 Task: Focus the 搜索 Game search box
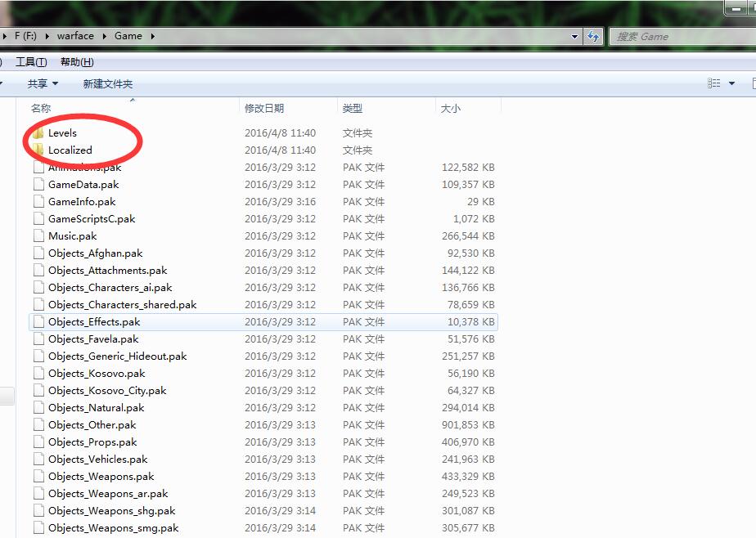682,37
